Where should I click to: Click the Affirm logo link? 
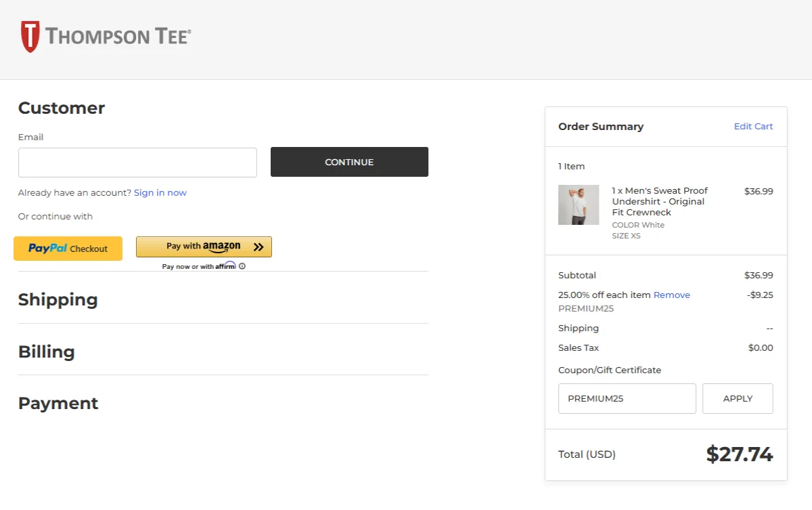228,265
